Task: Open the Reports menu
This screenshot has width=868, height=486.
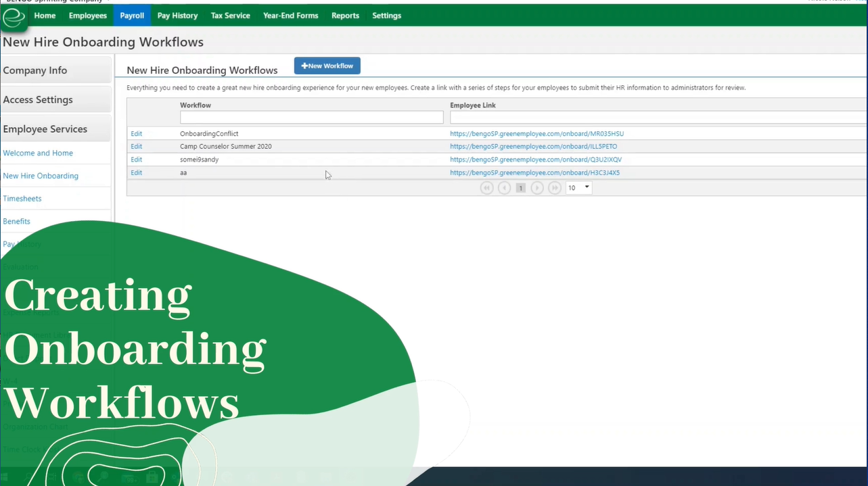Action: click(x=345, y=16)
